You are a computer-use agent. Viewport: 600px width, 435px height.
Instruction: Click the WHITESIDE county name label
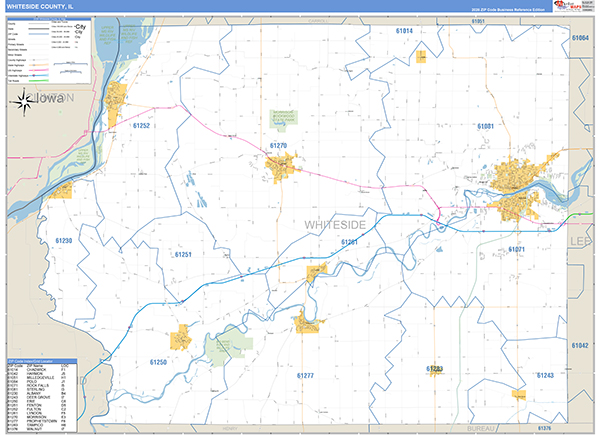[335, 225]
